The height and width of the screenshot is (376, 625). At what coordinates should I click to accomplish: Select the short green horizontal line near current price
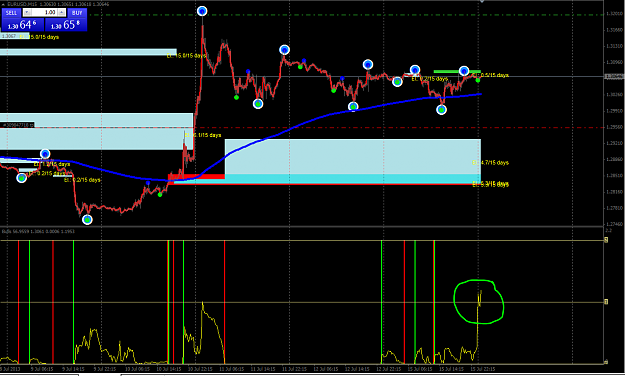(457, 72)
